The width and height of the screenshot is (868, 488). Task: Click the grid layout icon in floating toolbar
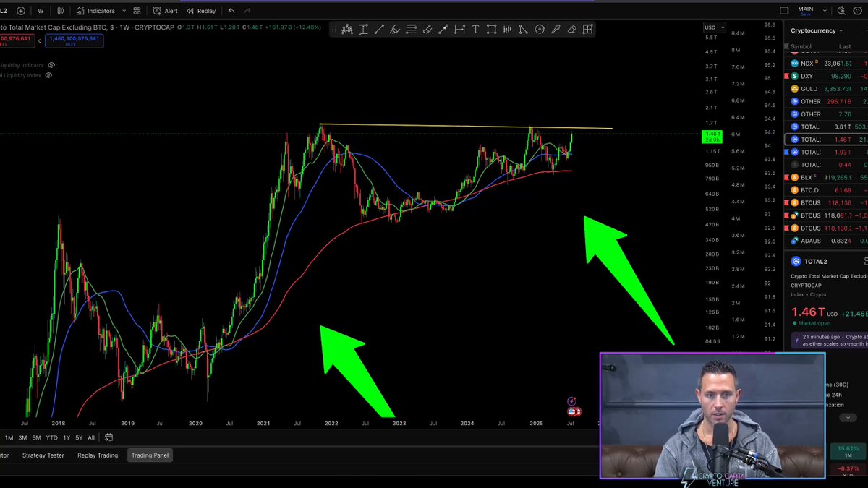pos(587,30)
